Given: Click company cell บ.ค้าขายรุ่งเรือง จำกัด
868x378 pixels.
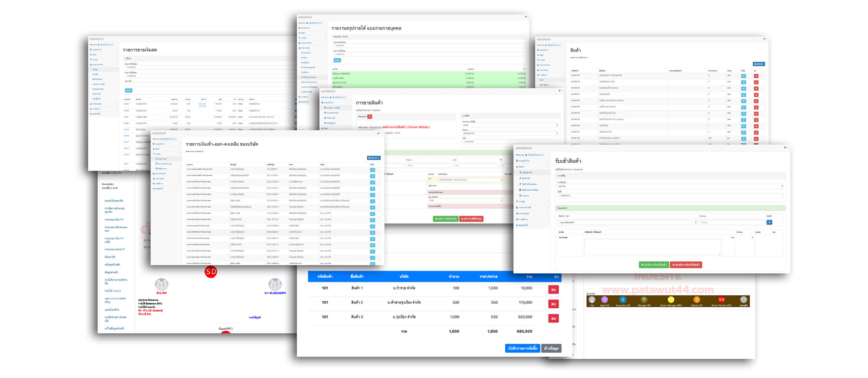Looking at the screenshot, I should (404, 302).
